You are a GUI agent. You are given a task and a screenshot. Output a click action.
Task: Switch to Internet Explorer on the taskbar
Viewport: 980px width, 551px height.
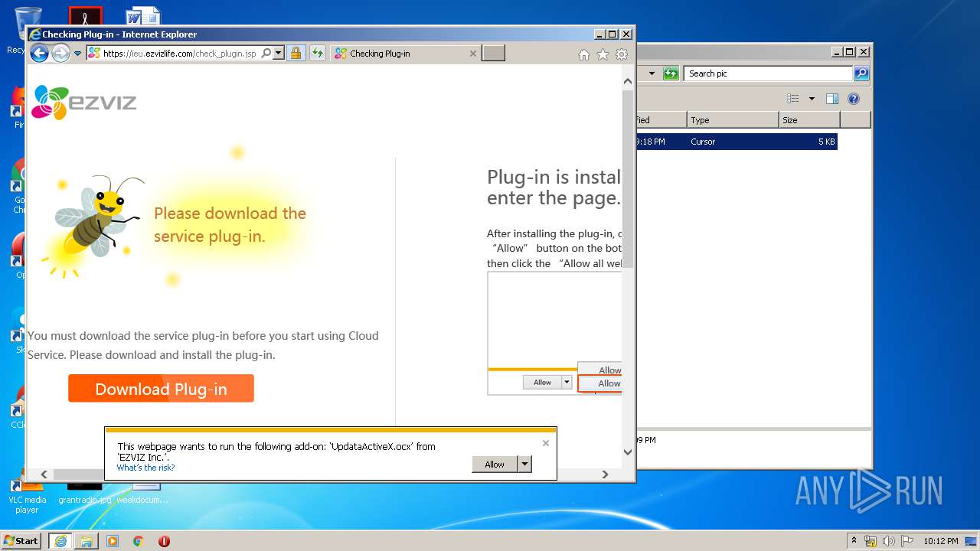point(60,541)
